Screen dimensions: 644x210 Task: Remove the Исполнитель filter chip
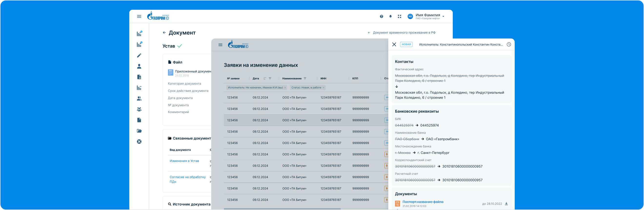(285, 88)
